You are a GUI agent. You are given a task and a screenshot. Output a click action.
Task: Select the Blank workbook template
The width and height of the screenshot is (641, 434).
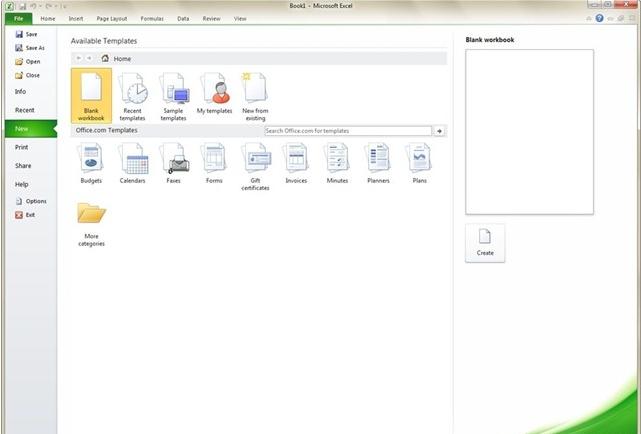91,96
